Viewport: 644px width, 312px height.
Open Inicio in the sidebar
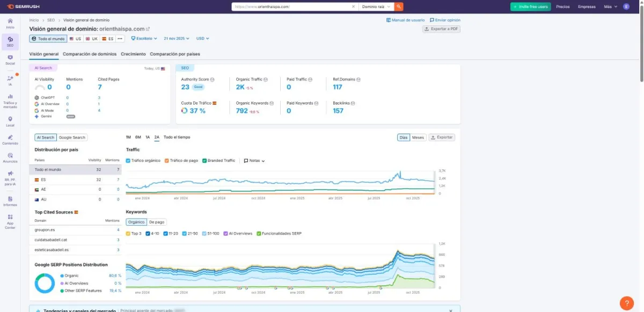click(x=10, y=23)
